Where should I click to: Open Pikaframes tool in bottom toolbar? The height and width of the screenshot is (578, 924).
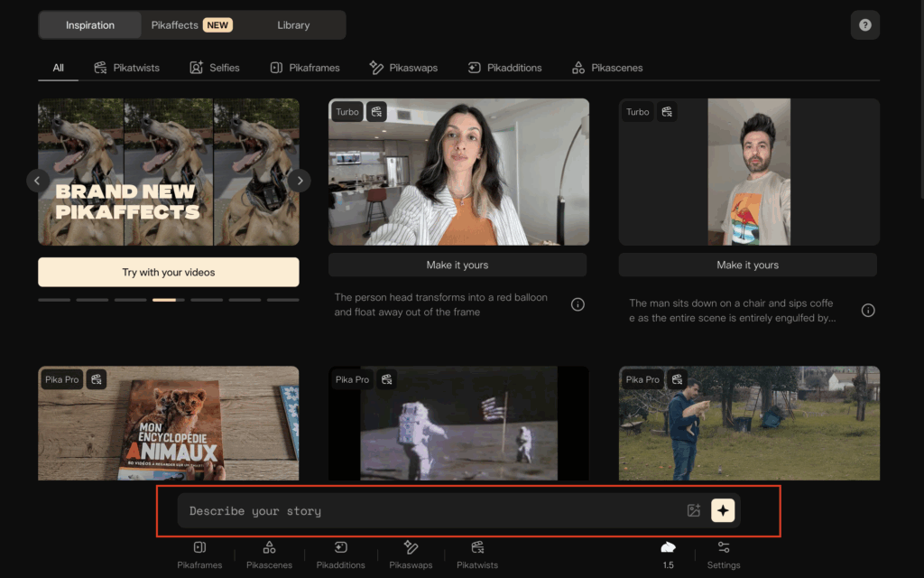point(199,555)
